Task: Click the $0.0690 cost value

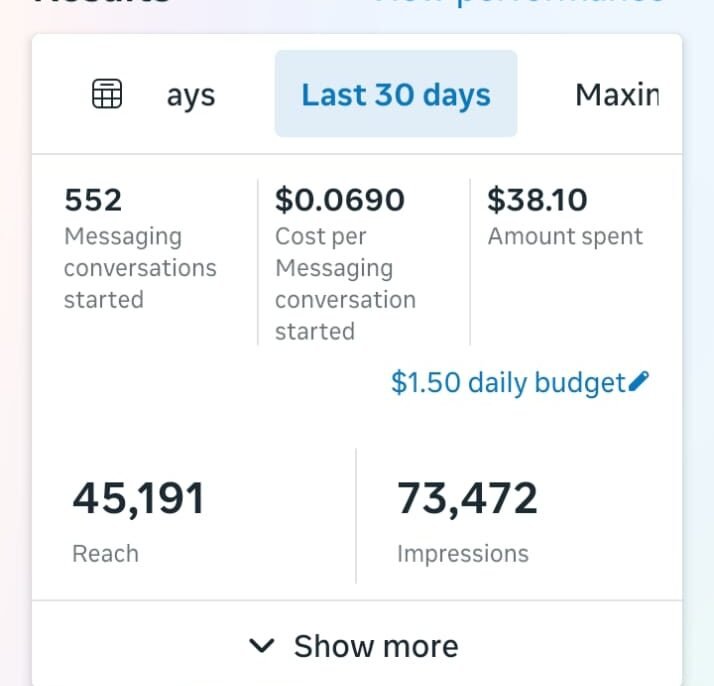Action: (x=340, y=200)
